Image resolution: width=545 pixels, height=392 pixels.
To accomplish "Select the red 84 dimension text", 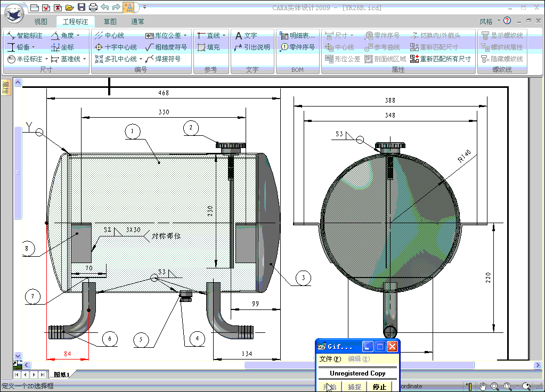I will coord(68,354).
